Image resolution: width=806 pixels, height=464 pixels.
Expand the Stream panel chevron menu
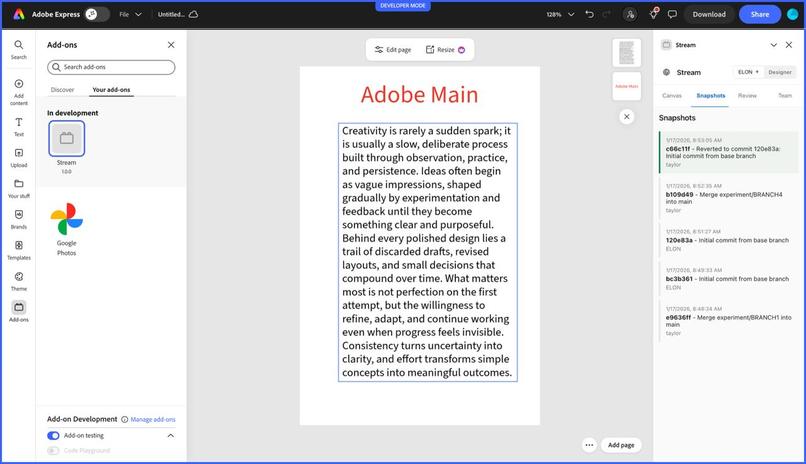pos(774,45)
